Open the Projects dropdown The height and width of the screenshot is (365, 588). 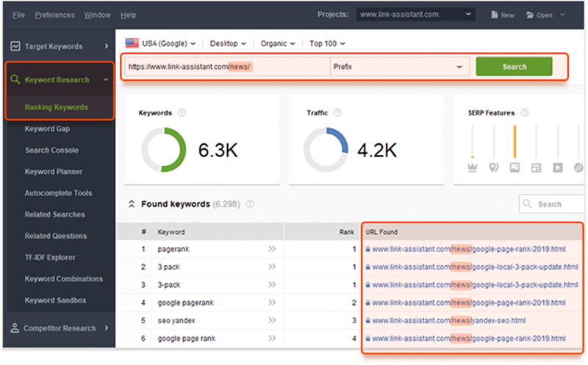pyautogui.click(x=416, y=14)
